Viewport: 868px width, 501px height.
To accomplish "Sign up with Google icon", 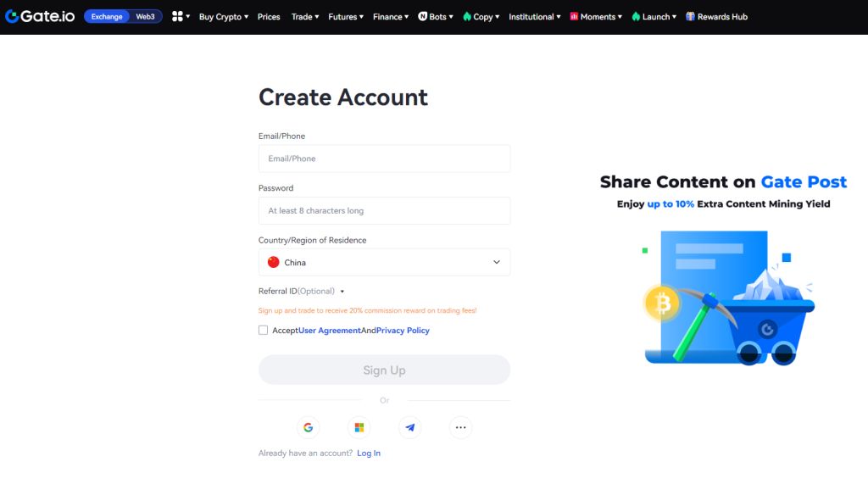I will (308, 427).
